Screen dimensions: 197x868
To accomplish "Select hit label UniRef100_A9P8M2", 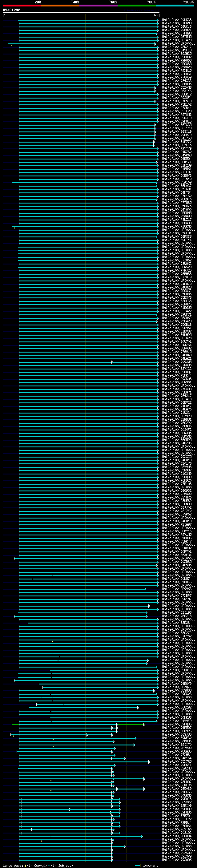I will (177, 57).
